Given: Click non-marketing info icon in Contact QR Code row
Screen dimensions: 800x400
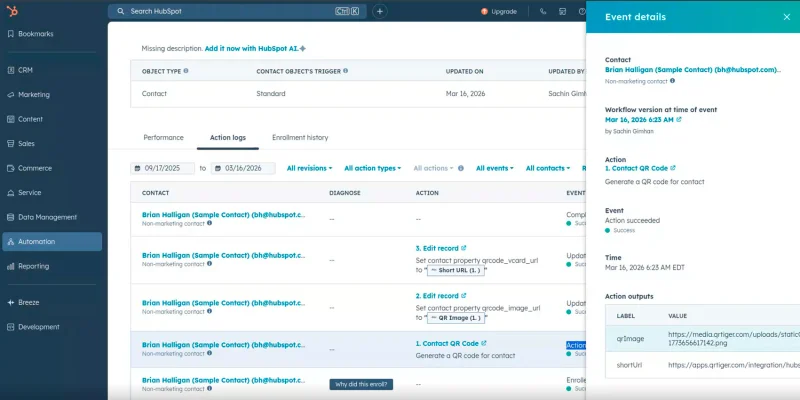Looking at the screenshot, I should [x=210, y=353].
